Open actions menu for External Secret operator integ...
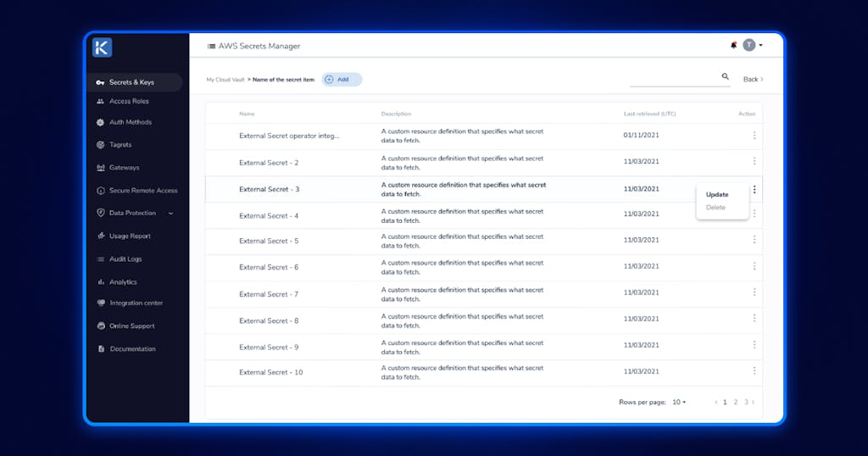This screenshot has width=868, height=456. (x=754, y=135)
